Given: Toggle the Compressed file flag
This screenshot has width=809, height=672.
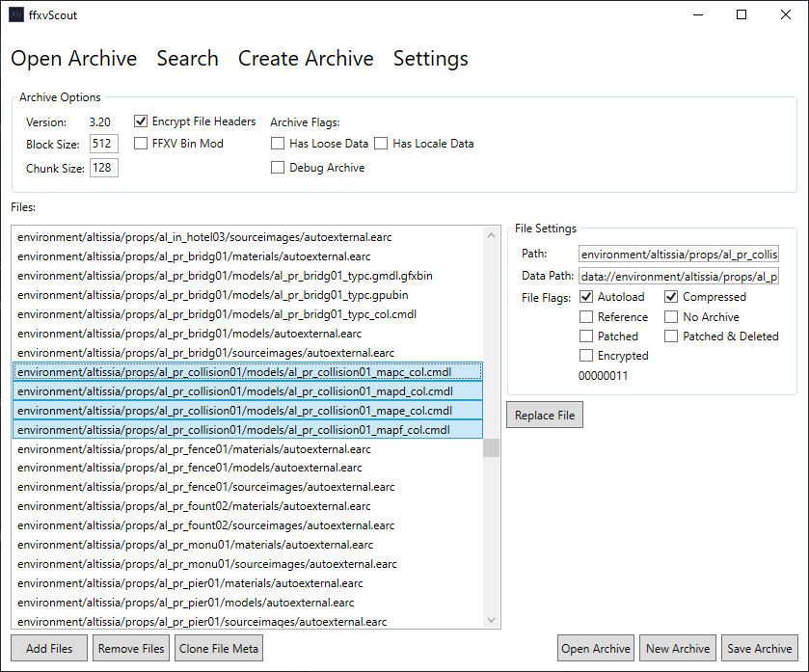Looking at the screenshot, I should (671, 297).
